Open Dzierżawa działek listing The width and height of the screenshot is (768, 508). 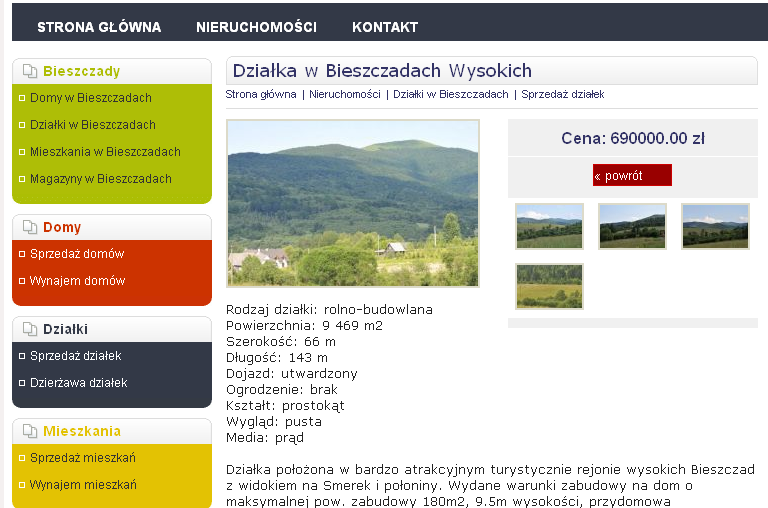coord(78,383)
